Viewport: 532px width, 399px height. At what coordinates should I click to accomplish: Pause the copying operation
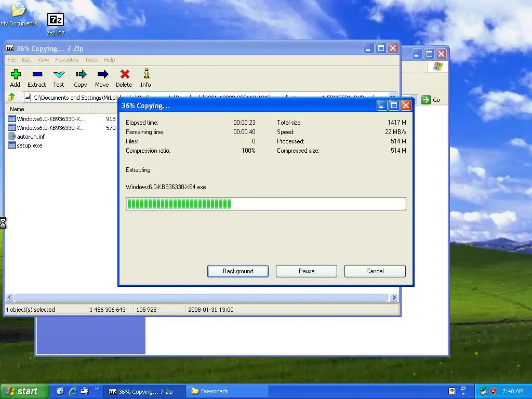pyautogui.click(x=307, y=271)
